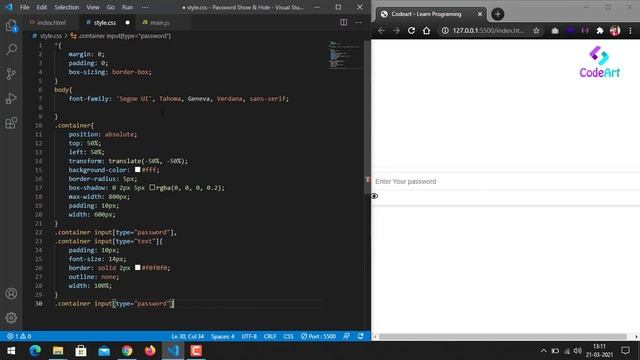
Task: Open the Chrome profile avatar
Action: 615,31
